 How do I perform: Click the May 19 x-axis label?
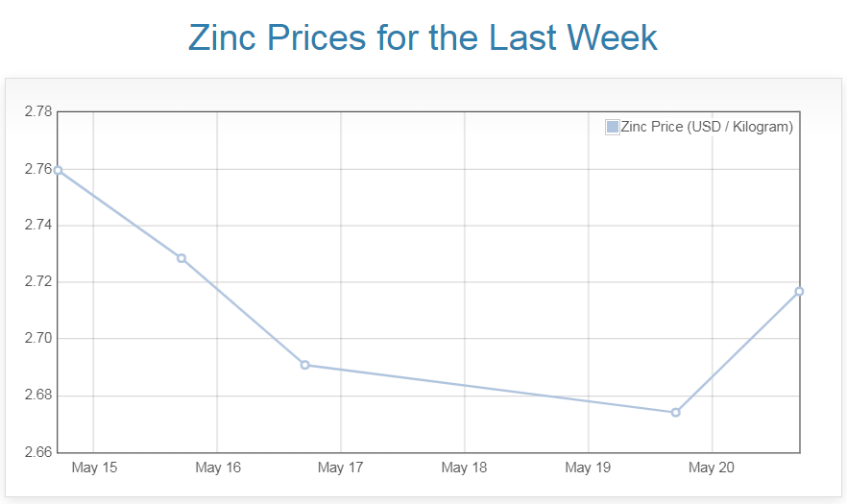pyautogui.click(x=588, y=468)
